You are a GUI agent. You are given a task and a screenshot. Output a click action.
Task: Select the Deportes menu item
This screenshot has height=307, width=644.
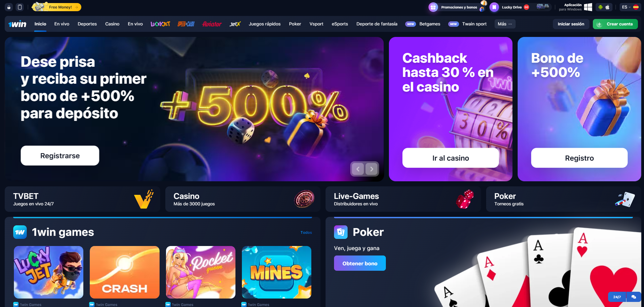click(x=87, y=24)
